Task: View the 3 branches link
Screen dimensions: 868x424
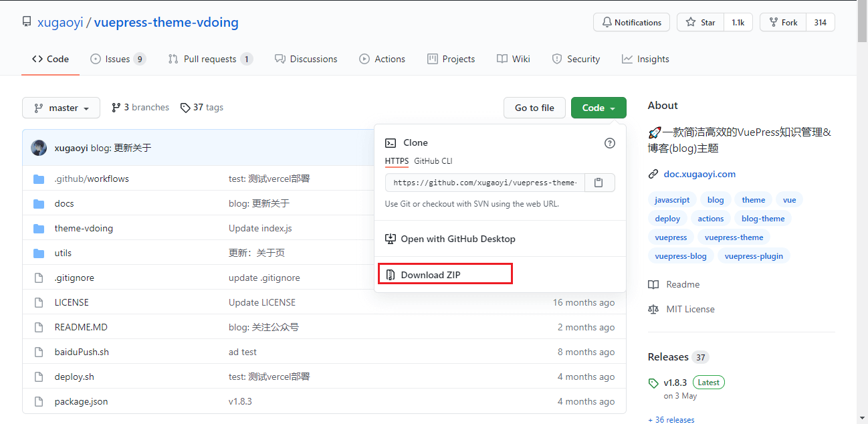Action: pos(140,107)
